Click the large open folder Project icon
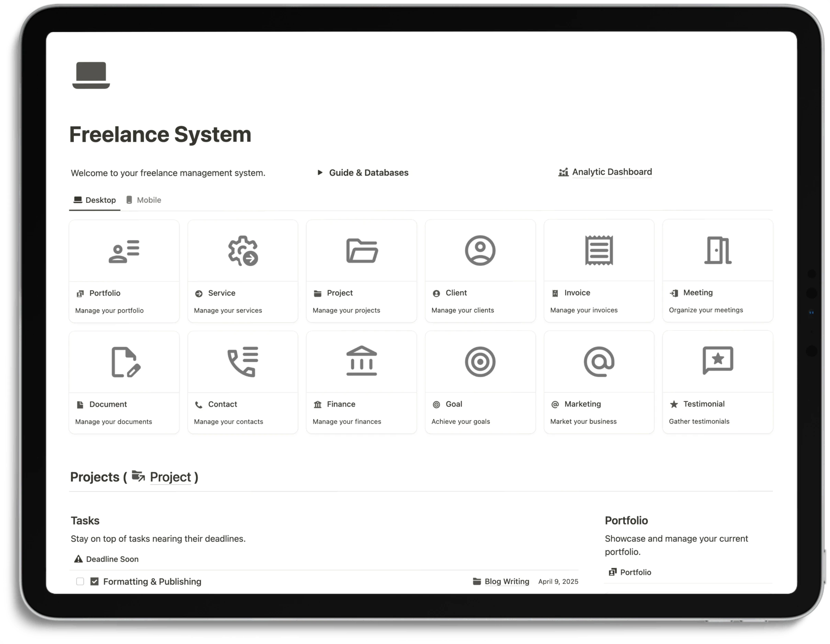Viewport: 830px width, 644px height. pyautogui.click(x=362, y=251)
